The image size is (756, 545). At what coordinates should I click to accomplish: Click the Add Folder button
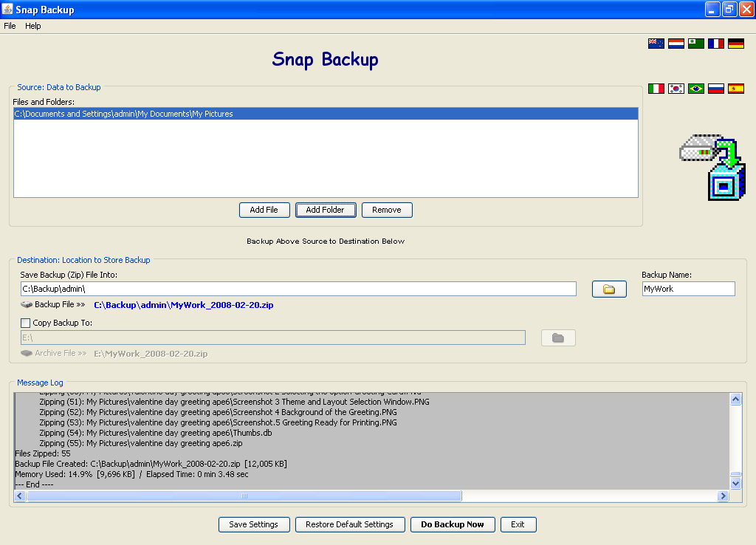(x=326, y=210)
